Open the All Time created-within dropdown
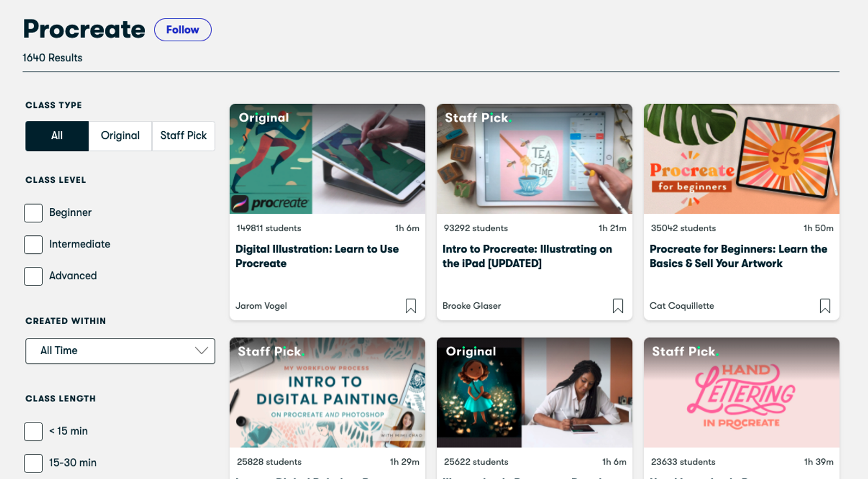The height and width of the screenshot is (479, 868). pyautogui.click(x=120, y=351)
